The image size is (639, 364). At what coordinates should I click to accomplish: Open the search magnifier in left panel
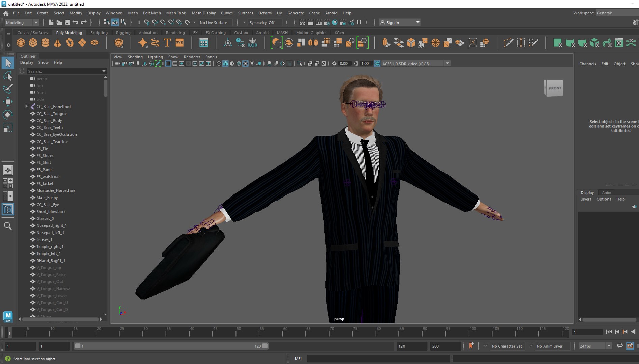click(x=8, y=226)
